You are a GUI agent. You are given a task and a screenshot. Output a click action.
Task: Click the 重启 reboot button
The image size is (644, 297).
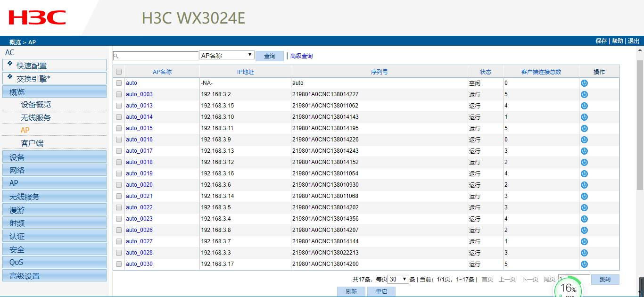click(x=381, y=292)
